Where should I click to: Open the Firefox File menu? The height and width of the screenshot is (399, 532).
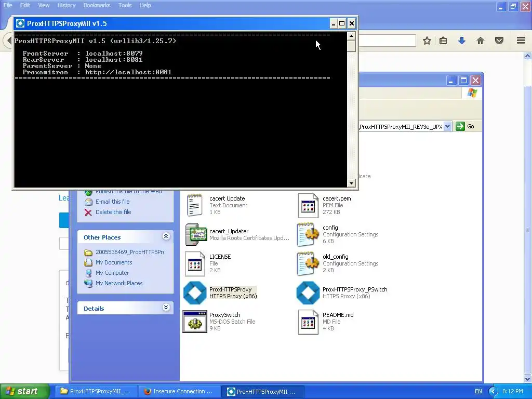tap(8, 5)
